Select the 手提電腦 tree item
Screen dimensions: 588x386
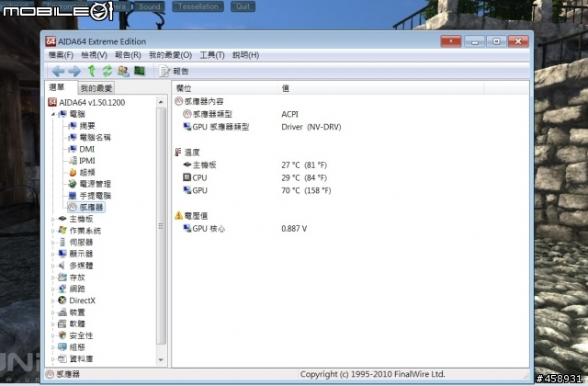coord(90,196)
